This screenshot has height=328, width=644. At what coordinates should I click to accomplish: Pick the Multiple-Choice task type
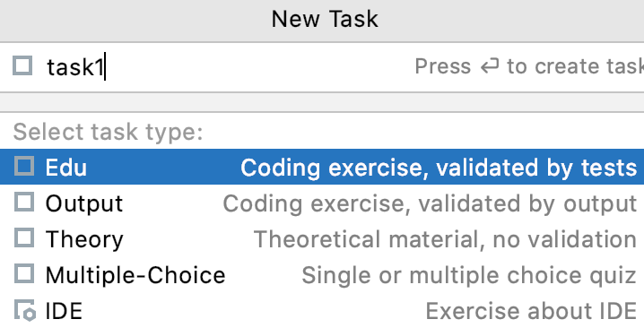[322, 274]
